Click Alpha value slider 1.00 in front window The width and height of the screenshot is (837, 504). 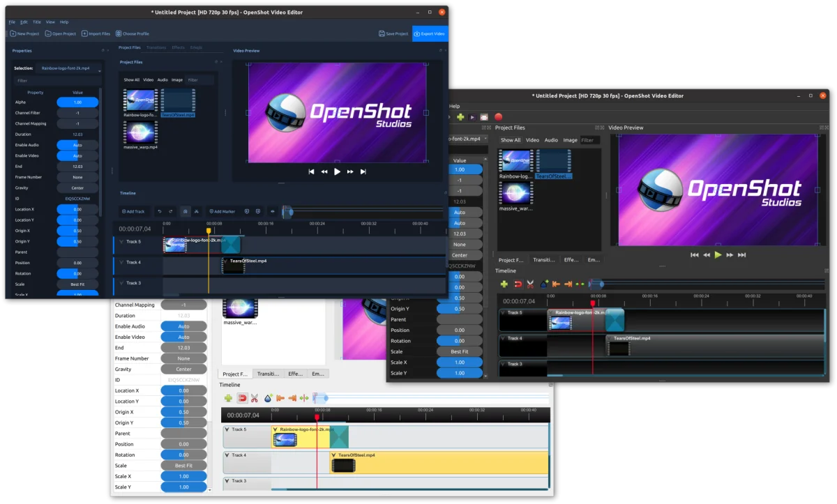coord(77,102)
